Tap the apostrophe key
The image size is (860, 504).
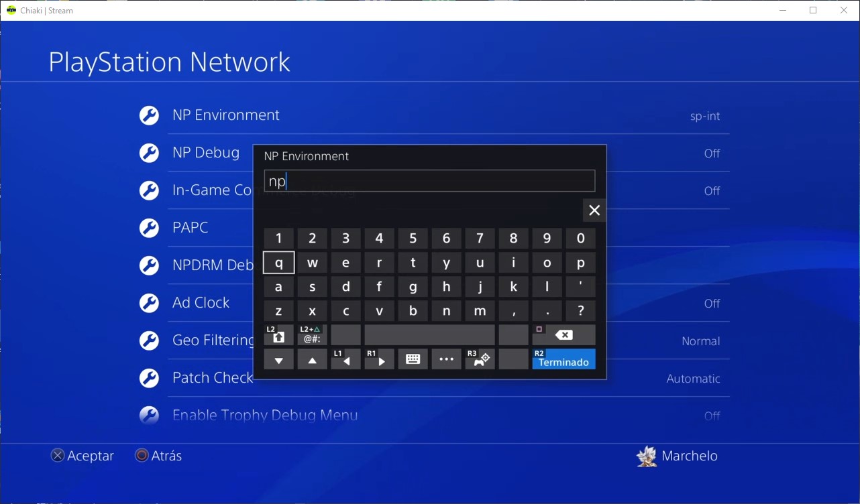(581, 287)
